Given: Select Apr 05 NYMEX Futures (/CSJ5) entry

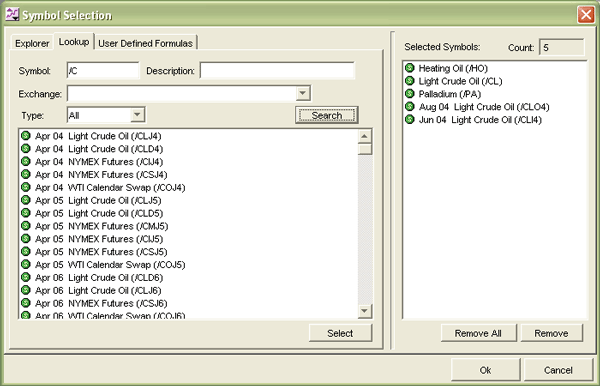Looking at the screenshot, I should [x=101, y=252].
